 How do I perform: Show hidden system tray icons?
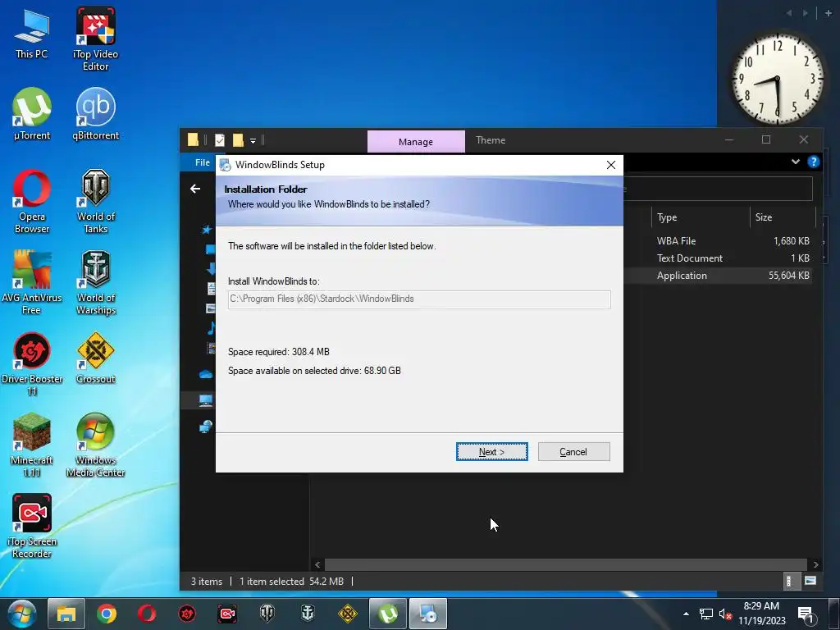coord(686,614)
